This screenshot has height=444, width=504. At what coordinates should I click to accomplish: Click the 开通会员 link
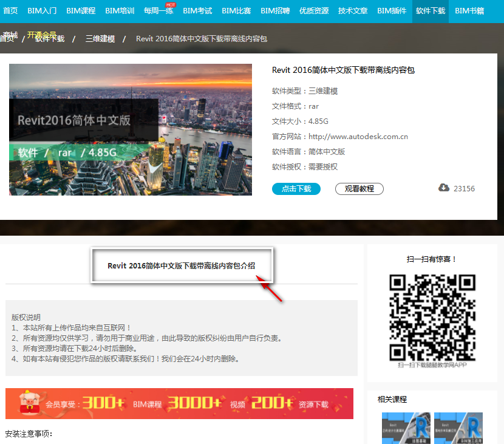(42, 35)
